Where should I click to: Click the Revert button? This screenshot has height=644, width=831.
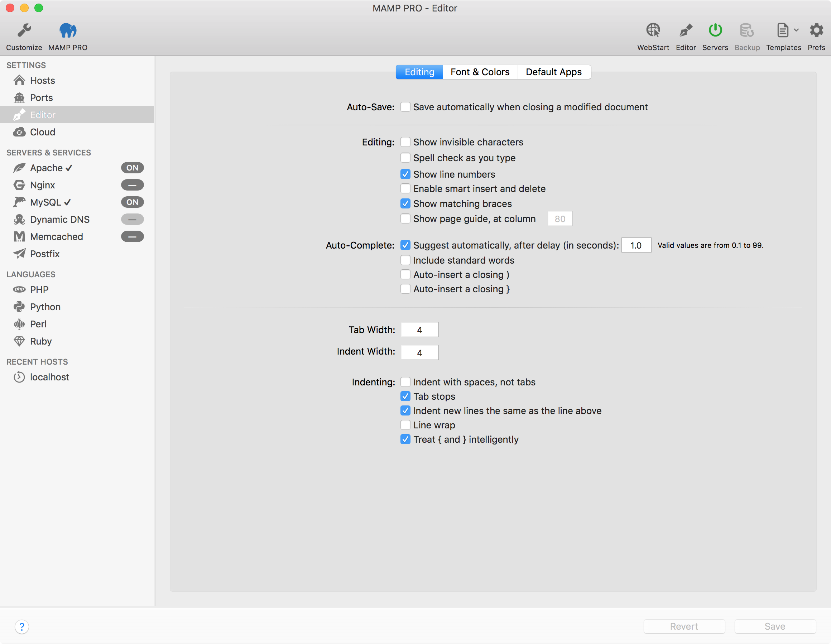pos(684,626)
